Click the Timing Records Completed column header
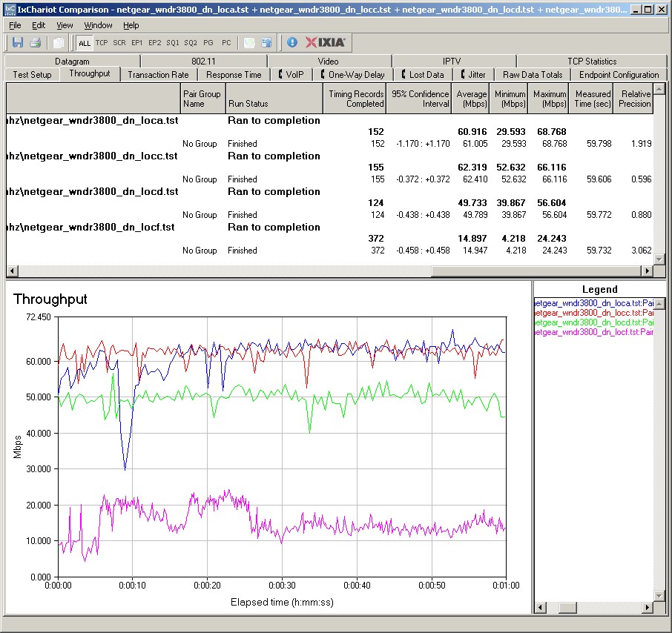672x633 pixels. [355, 99]
